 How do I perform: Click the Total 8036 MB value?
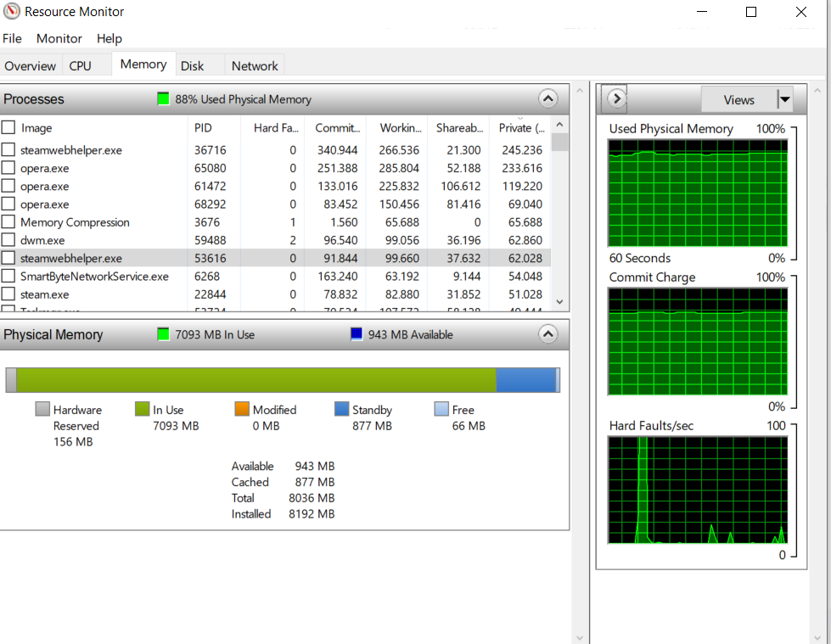point(312,498)
